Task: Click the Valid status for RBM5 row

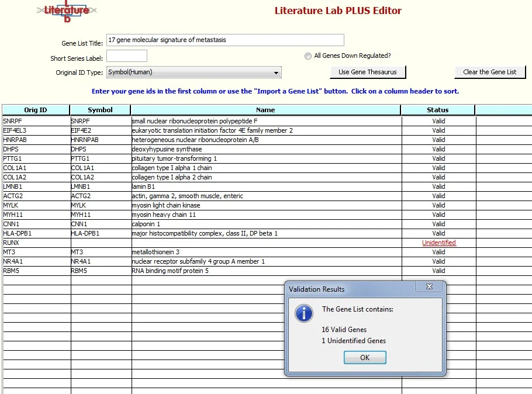Action: (x=438, y=271)
